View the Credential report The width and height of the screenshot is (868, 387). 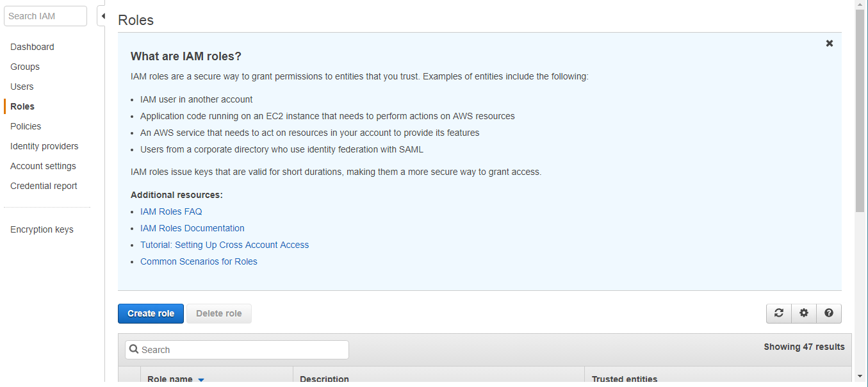44,186
